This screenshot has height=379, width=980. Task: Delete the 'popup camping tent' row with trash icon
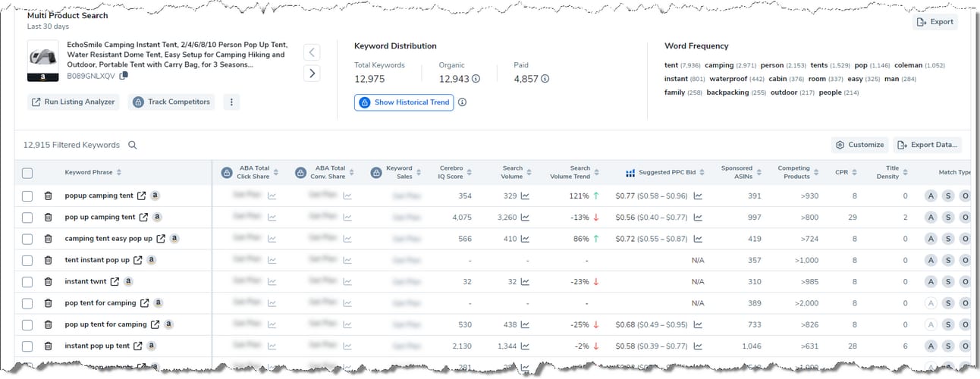(x=48, y=196)
